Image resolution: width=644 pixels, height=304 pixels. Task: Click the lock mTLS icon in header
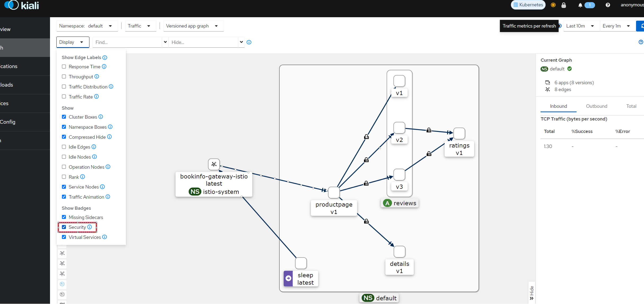pyautogui.click(x=564, y=5)
